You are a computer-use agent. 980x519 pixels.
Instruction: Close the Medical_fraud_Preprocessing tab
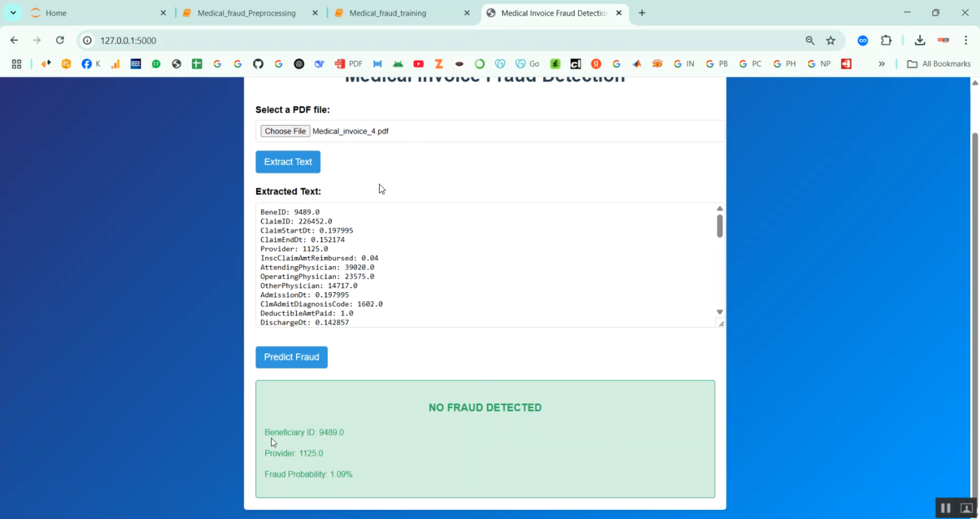click(x=315, y=13)
